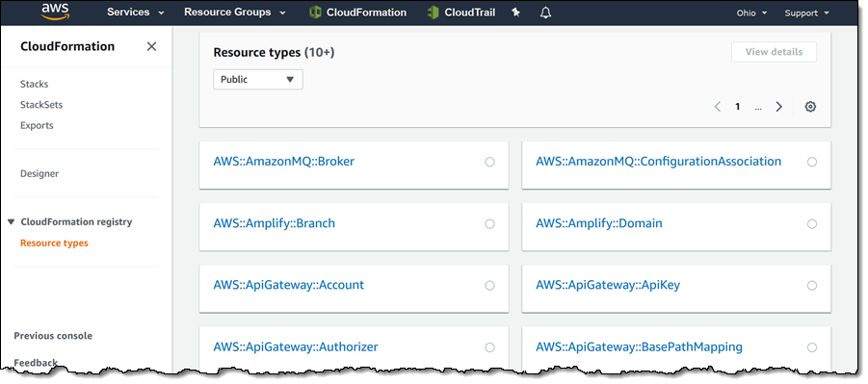The image size is (868, 384).
Task: Select the AWS::ApiGateway::Account radio button
Action: coord(489,286)
